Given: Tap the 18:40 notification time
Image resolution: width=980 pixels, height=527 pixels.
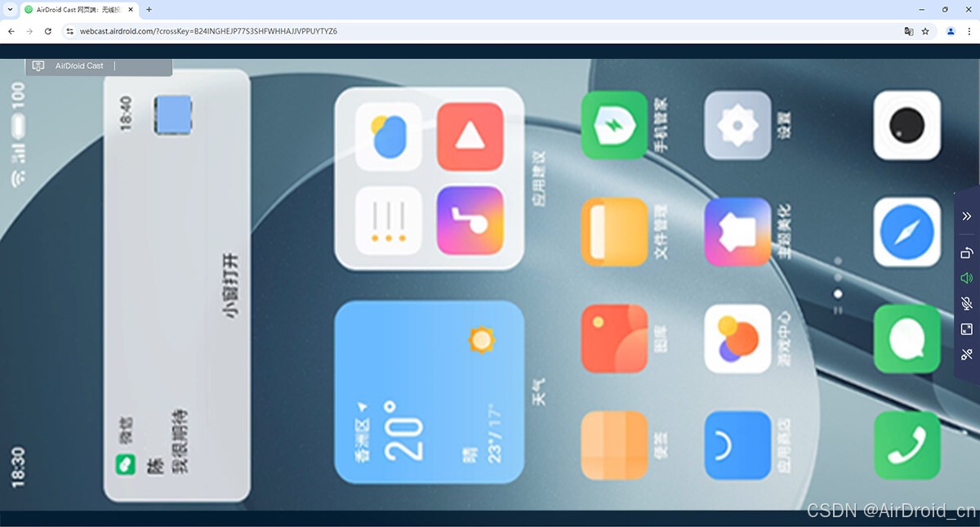Looking at the screenshot, I should click(126, 113).
